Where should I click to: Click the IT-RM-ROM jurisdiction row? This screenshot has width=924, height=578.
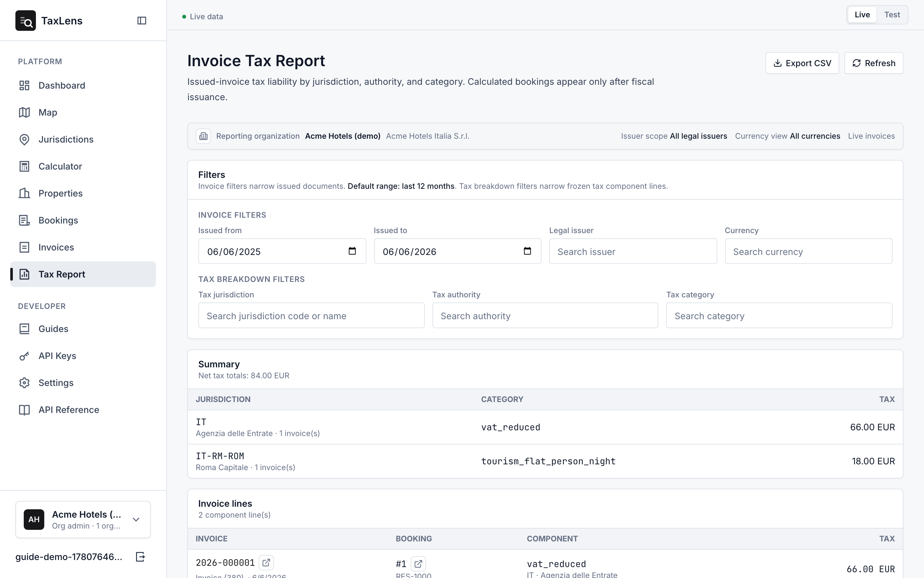pos(545,461)
